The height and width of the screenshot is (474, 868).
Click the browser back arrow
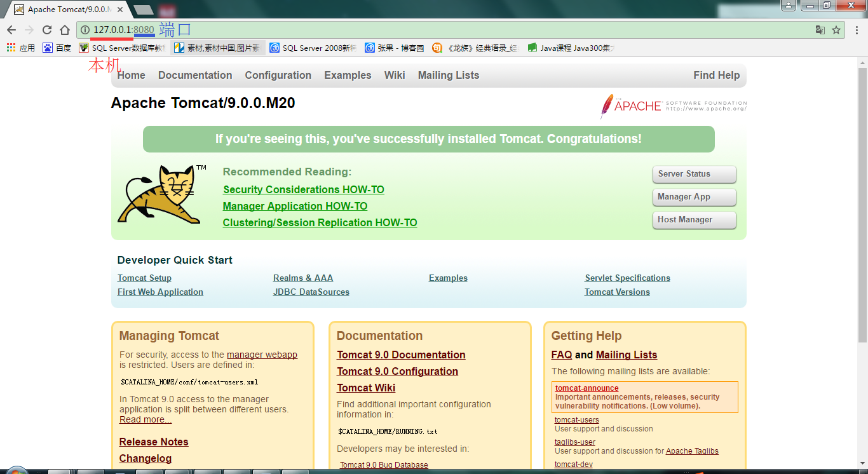click(x=11, y=30)
